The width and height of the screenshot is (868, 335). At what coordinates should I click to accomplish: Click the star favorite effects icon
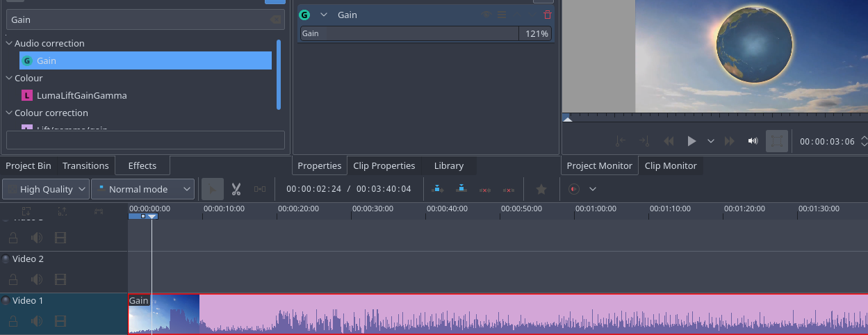[541, 189]
